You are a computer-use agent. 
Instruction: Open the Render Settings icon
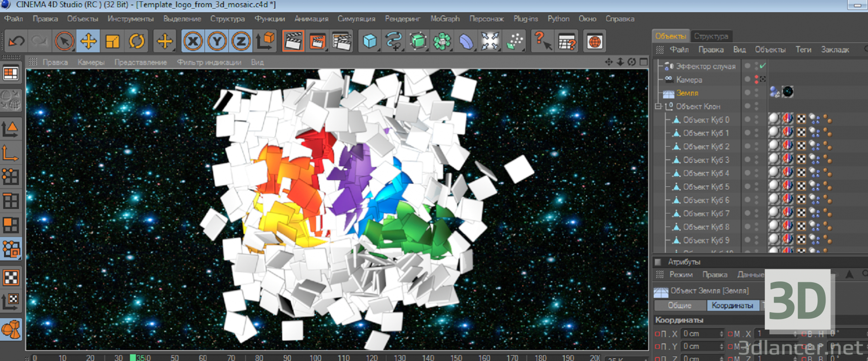[x=342, y=42]
